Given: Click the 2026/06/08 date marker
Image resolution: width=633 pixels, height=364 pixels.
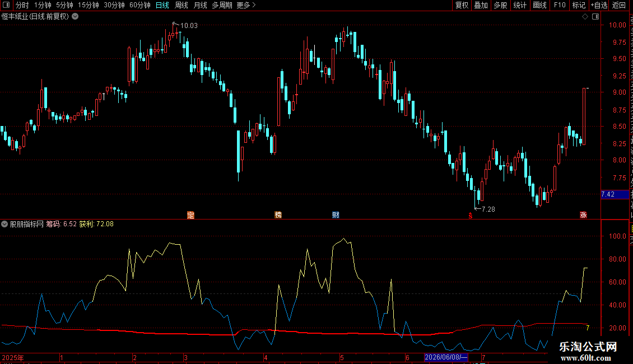Looking at the screenshot, I should tap(446, 357).
